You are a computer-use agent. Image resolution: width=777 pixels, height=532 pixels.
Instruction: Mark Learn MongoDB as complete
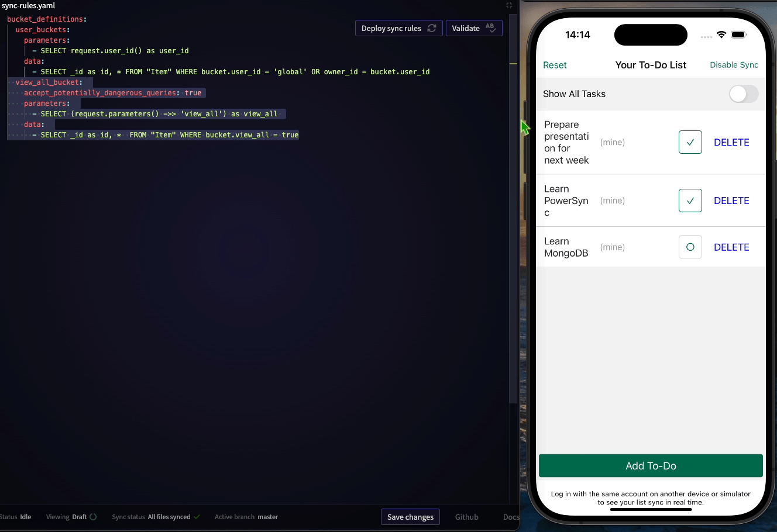click(690, 247)
